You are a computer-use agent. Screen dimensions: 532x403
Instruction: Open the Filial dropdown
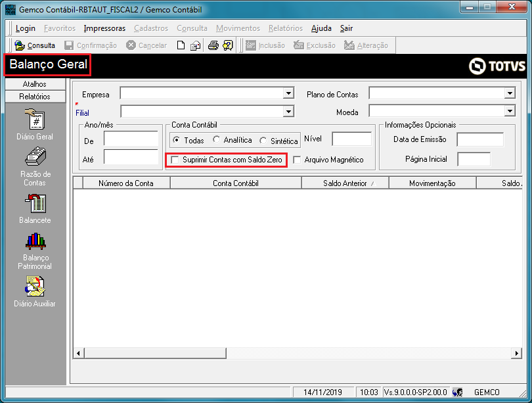[x=288, y=111]
